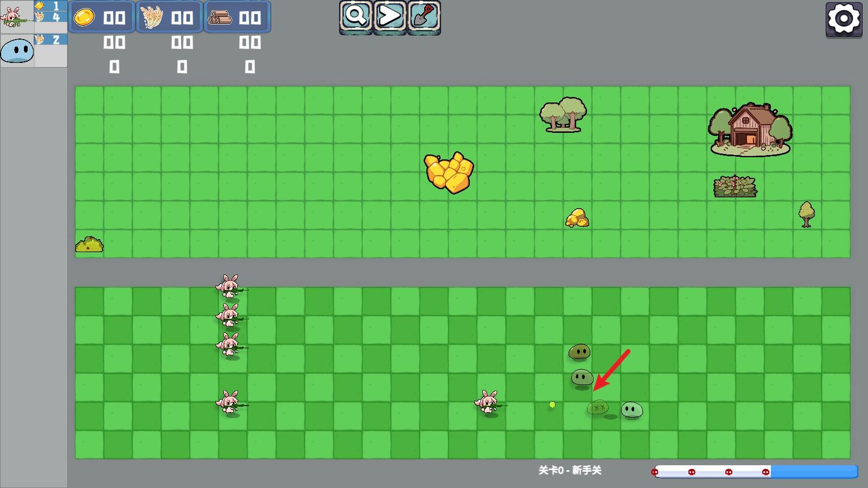Open the settings gear menu
Viewport: 868px width, 488px height.
pos(844,20)
